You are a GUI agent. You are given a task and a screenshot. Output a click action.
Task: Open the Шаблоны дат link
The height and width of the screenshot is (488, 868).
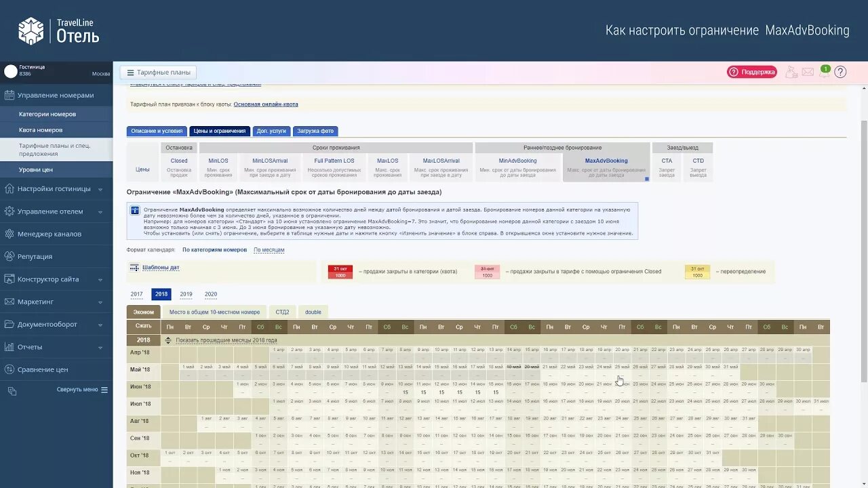pos(161,268)
